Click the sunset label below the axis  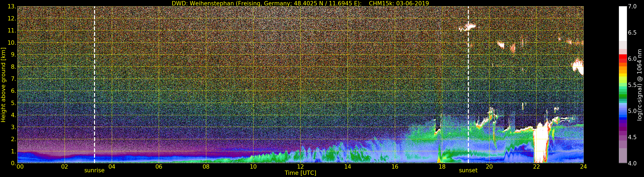(468, 171)
